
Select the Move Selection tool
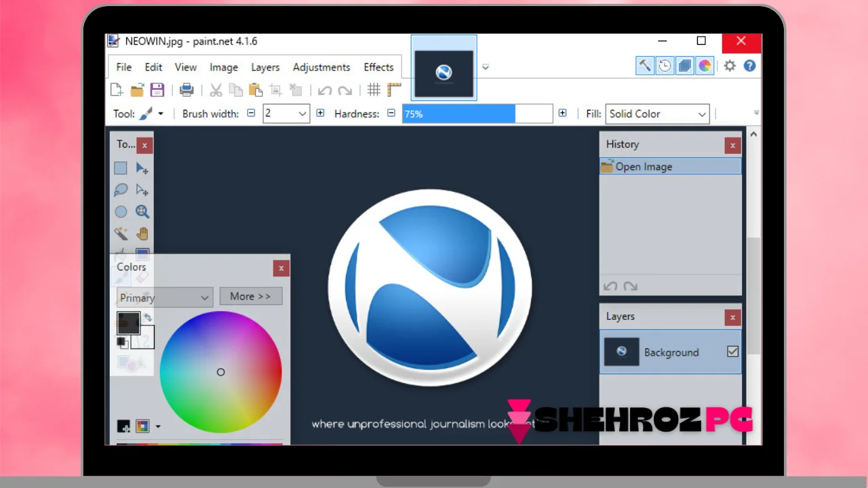coord(142,190)
